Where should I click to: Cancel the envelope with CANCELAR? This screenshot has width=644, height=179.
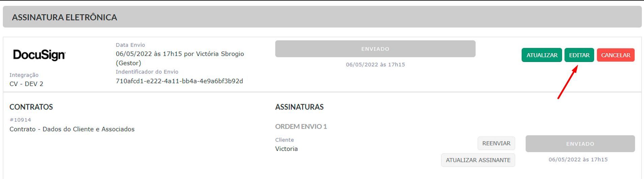[x=615, y=55]
